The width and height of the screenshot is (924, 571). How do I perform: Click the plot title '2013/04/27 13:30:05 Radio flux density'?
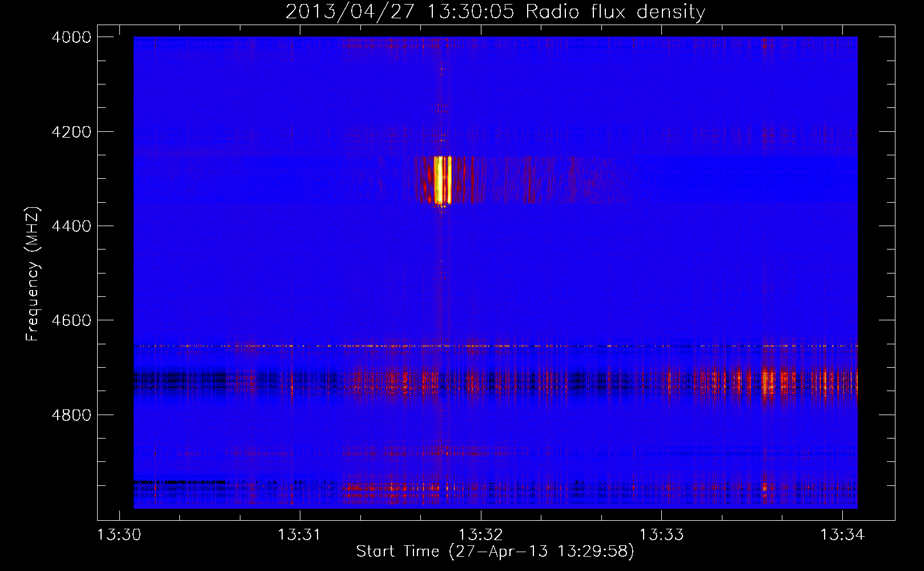coord(495,11)
